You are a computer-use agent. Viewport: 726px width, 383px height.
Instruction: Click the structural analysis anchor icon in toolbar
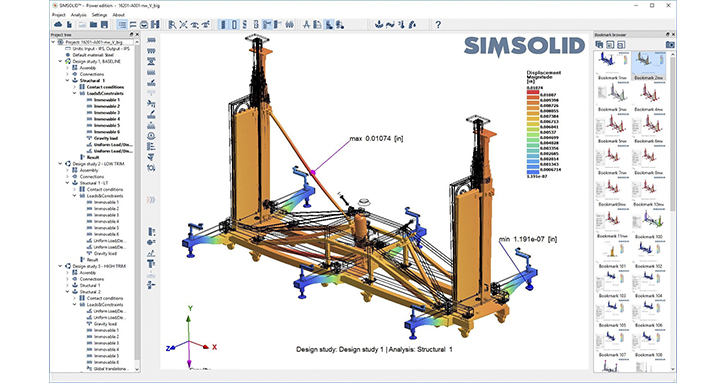379,25
